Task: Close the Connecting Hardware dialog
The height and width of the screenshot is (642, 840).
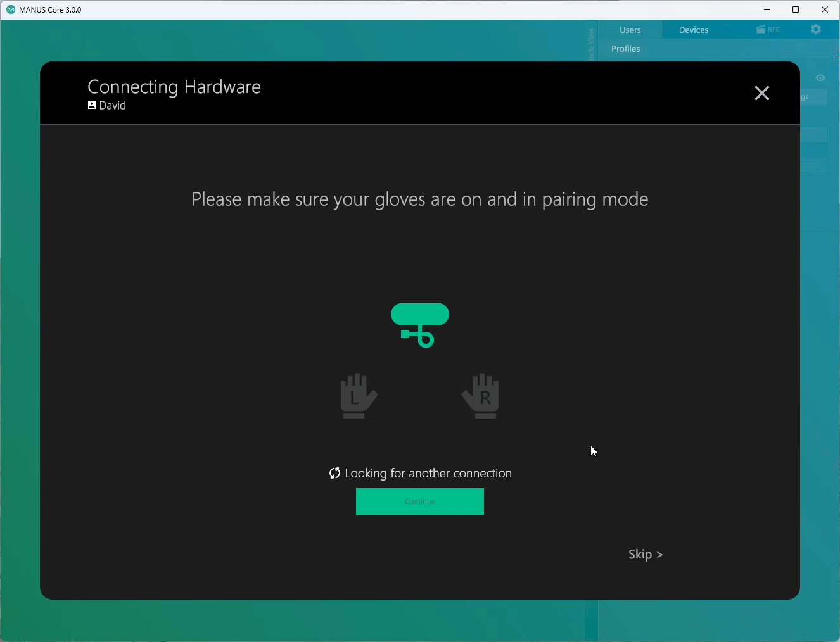Action: click(x=761, y=93)
